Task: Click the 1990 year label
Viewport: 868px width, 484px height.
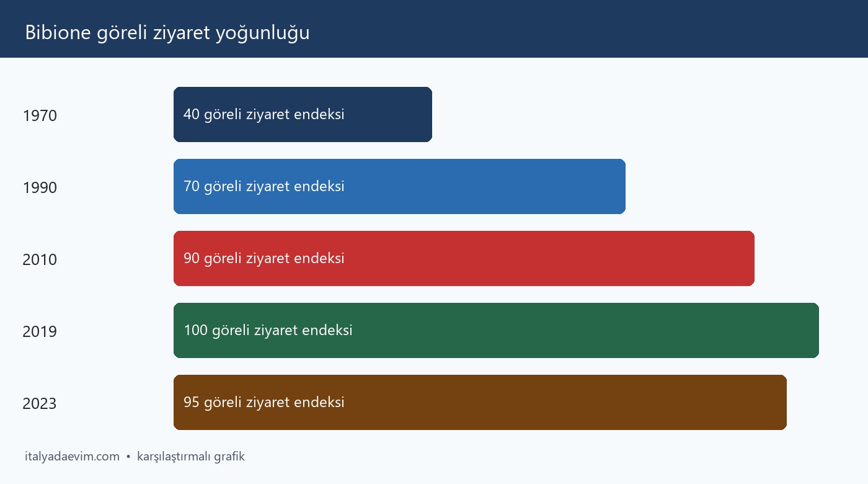Action: pyautogui.click(x=40, y=188)
